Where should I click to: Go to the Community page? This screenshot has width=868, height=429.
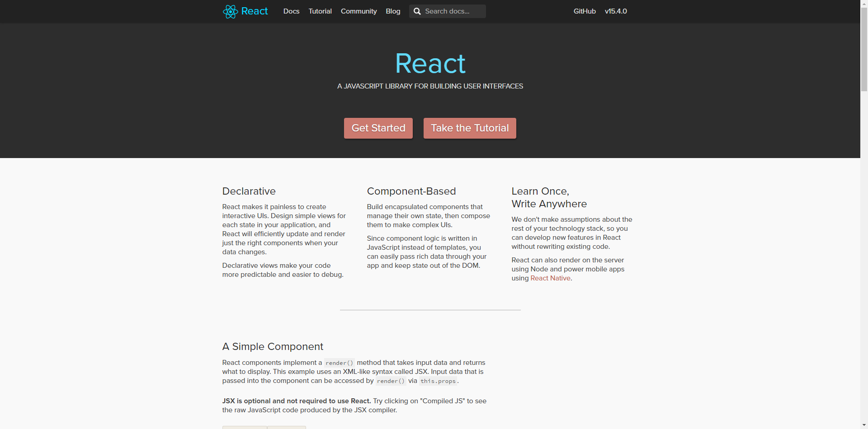[x=359, y=11]
